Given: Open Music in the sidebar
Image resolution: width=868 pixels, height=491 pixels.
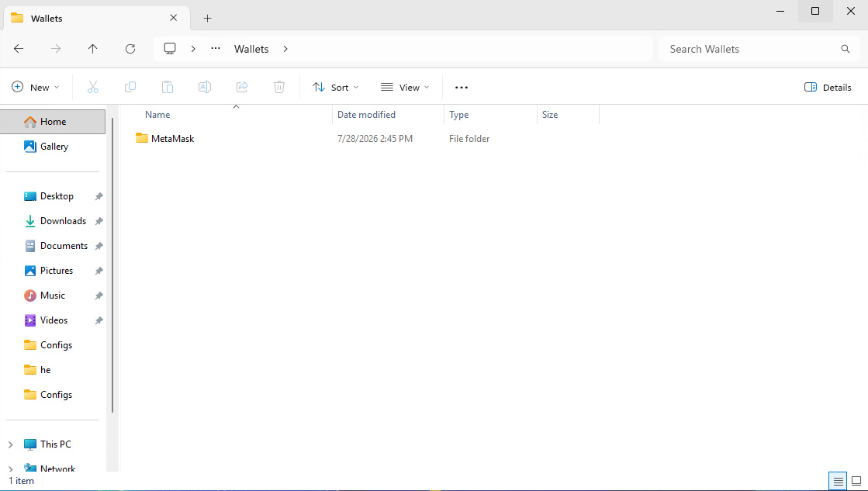Looking at the screenshot, I should (53, 296).
